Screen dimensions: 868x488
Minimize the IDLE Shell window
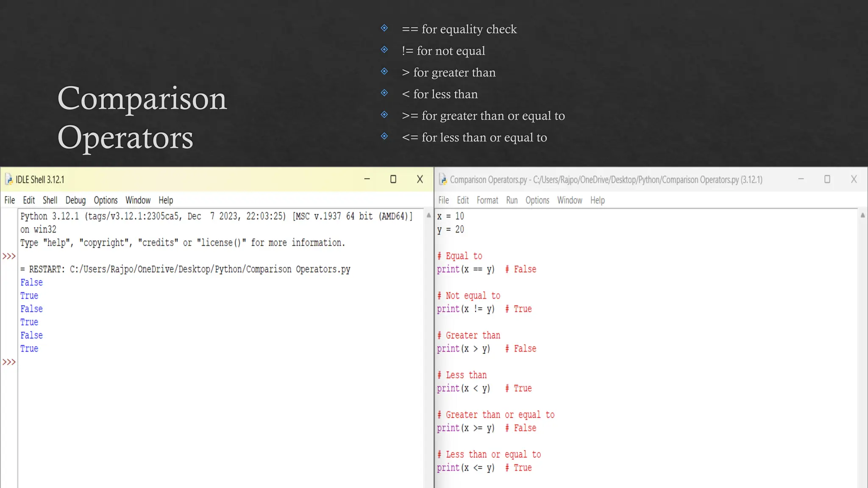click(x=367, y=179)
